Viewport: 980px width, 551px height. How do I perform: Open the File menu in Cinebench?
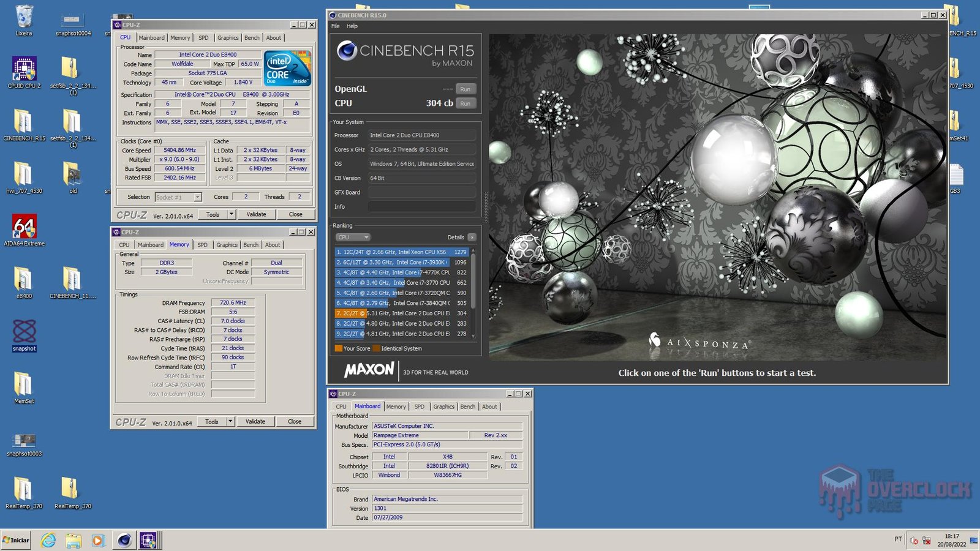coord(334,26)
